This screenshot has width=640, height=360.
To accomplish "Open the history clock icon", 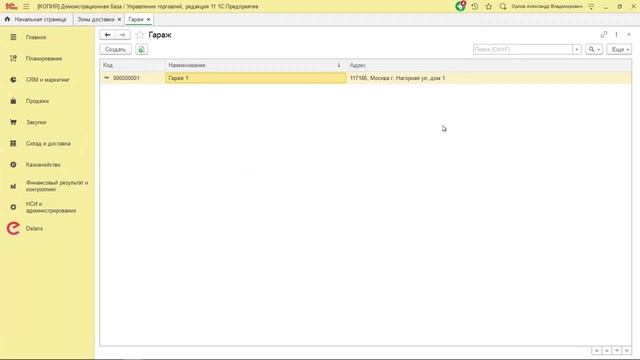I will (x=475, y=7).
